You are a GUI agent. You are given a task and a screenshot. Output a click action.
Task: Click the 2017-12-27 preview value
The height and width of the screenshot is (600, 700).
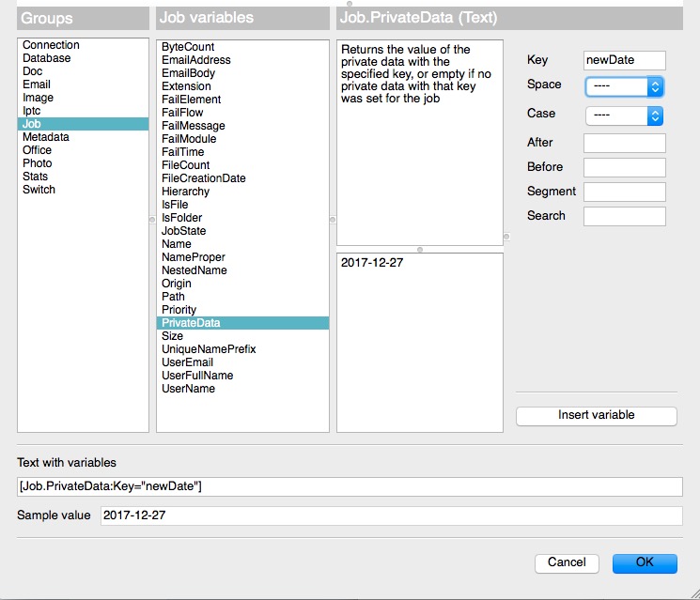[372, 263]
